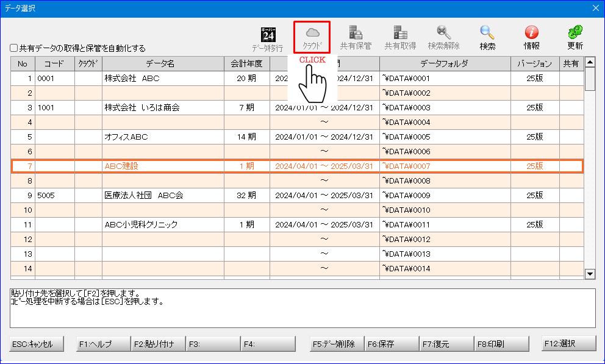Click the 会計年度 column header
Image resolution: width=605 pixels, height=364 pixels.
246,63
